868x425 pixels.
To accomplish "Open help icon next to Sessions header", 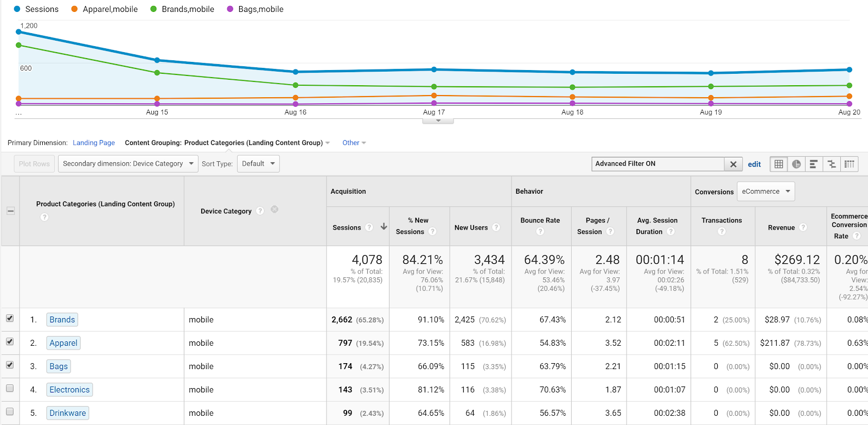I will point(369,227).
